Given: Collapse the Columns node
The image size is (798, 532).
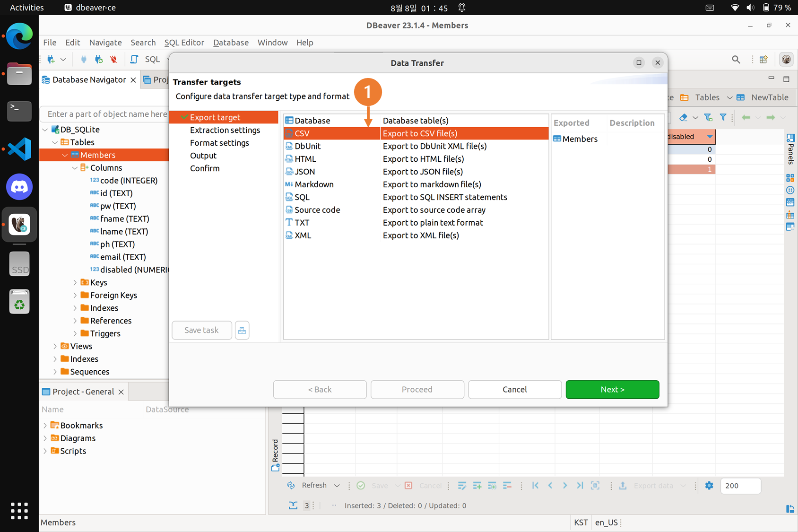Looking at the screenshot, I should (75, 168).
